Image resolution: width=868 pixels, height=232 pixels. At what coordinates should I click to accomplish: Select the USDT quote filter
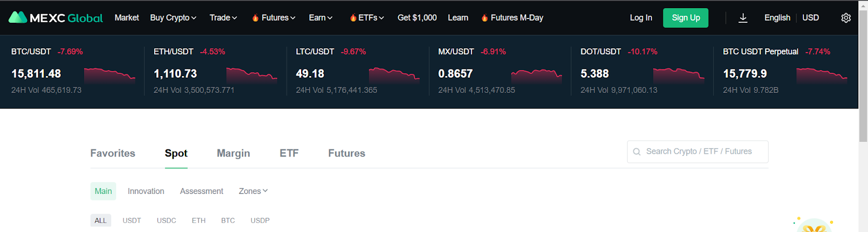tap(132, 221)
